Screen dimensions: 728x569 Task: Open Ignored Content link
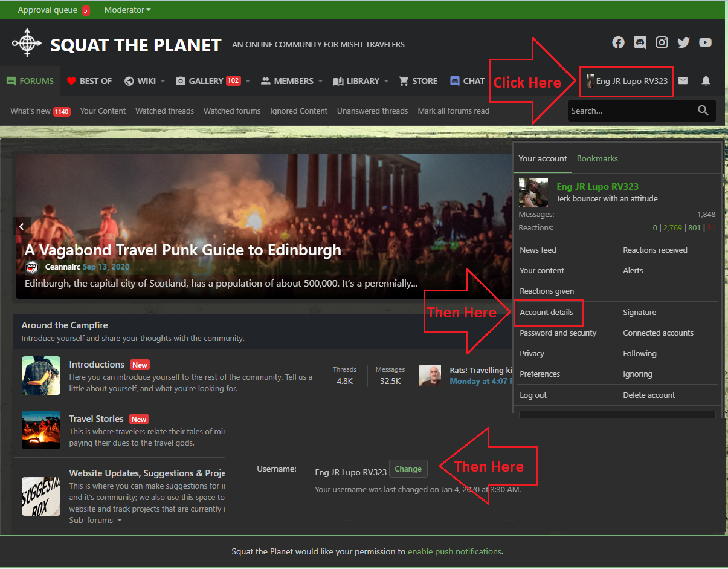(x=298, y=111)
